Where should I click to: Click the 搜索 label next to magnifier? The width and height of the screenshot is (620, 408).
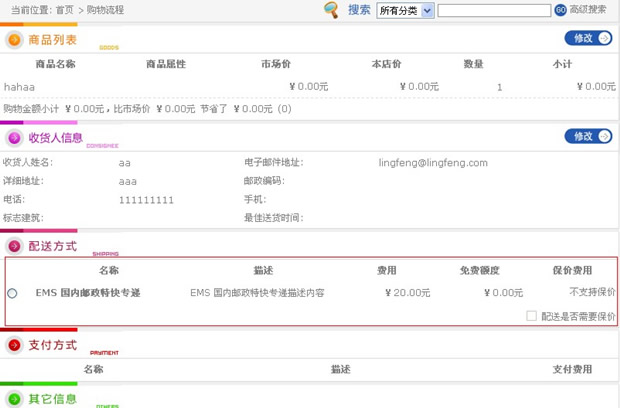point(359,10)
